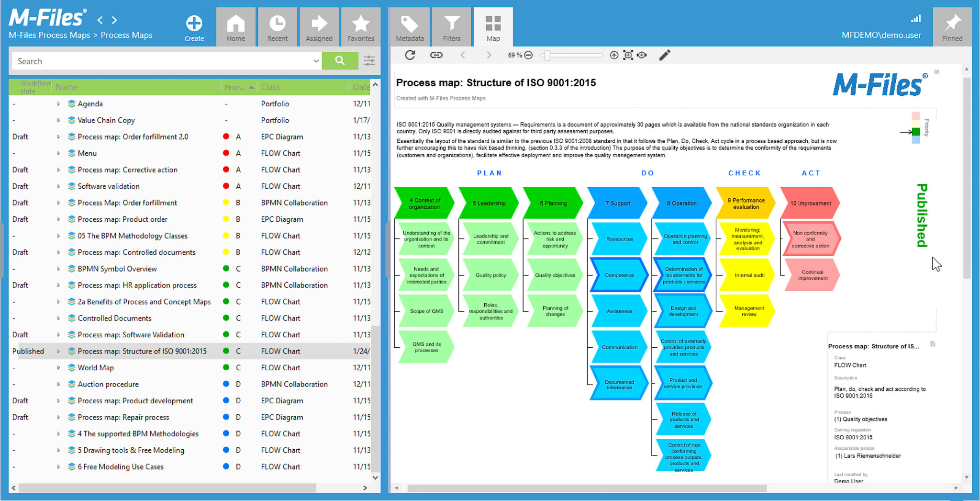Select the green priority legend swatch
Viewport: 980px width, 501px height.
[916, 132]
